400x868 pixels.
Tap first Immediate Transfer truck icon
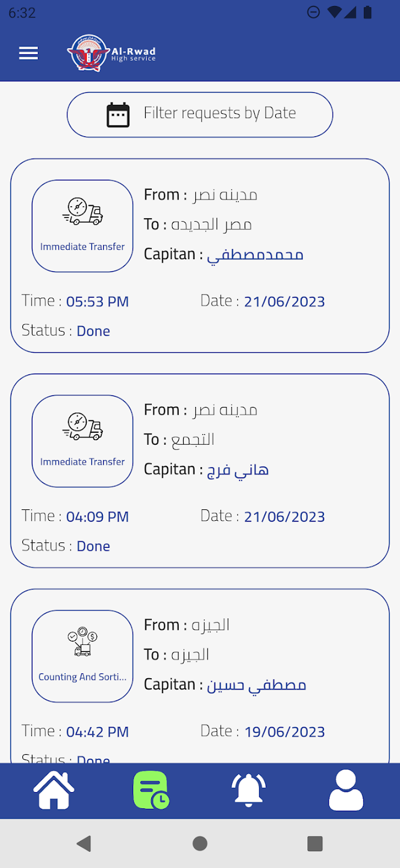point(83,213)
